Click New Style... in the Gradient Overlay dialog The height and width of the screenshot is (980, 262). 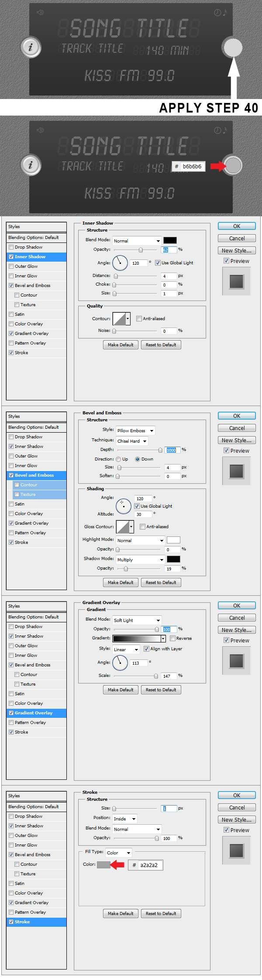(237, 630)
